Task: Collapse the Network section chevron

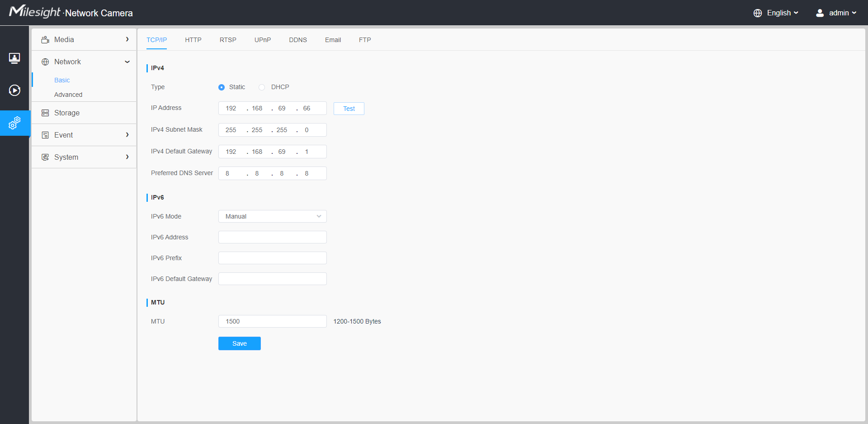Action: 127,62
